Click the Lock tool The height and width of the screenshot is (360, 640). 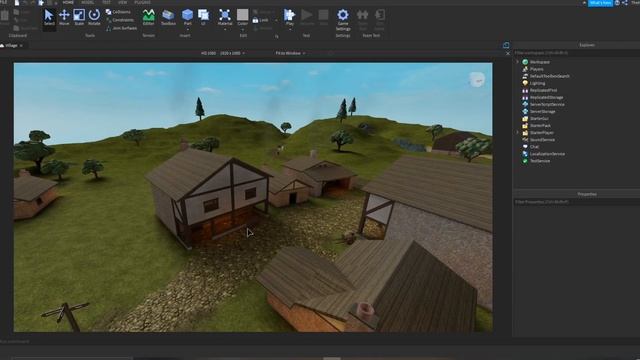click(260, 20)
